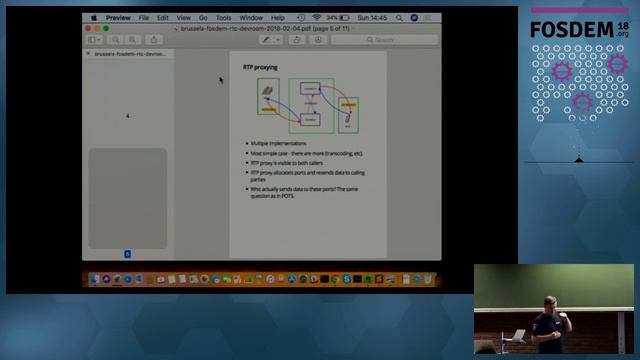Open the File menu
Viewport: 640px width, 360px height.
click(x=144, y=18)
